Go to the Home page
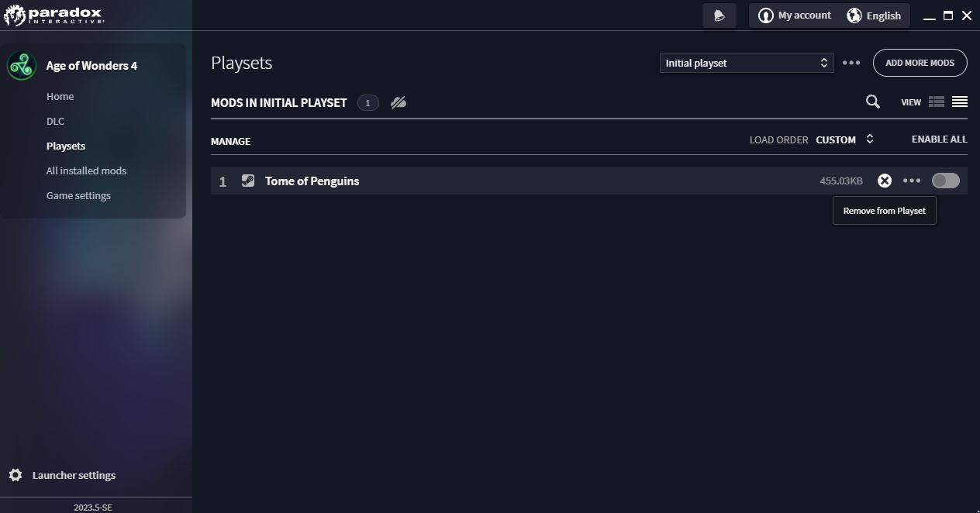Viewport: 980px width, 513px height. coord(60,96)
